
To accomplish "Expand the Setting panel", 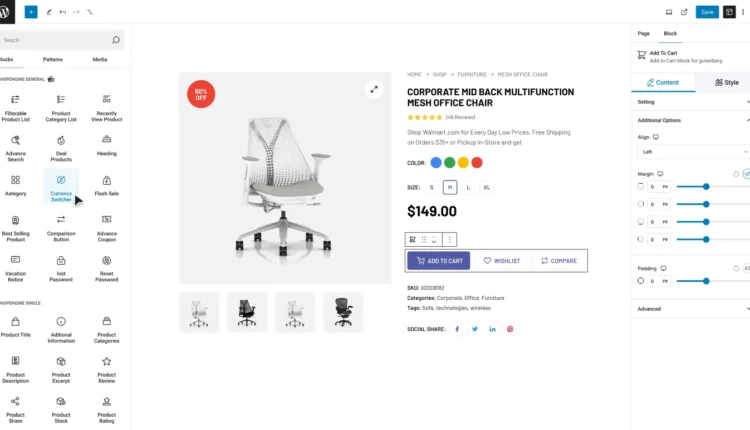I will click(693, 102).
